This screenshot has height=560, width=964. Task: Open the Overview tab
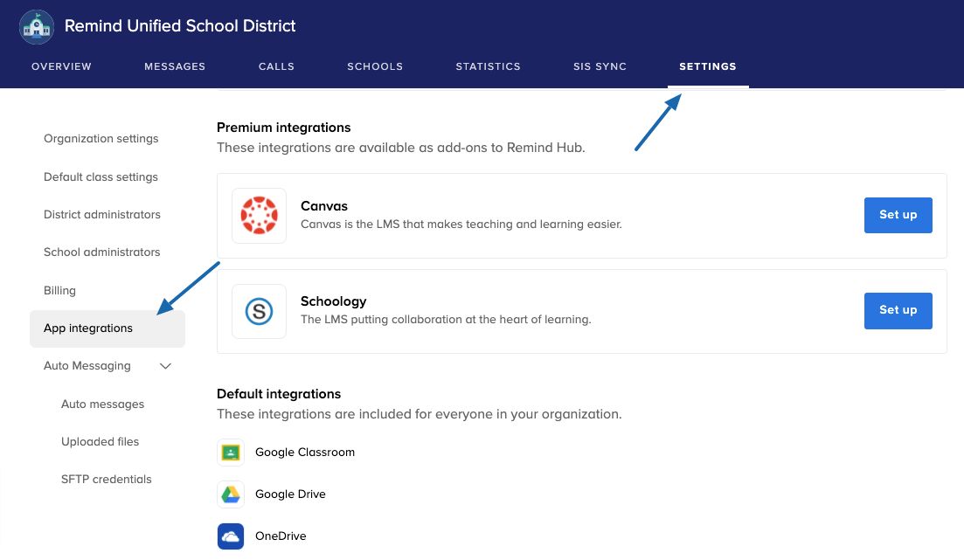click(61, 66)
